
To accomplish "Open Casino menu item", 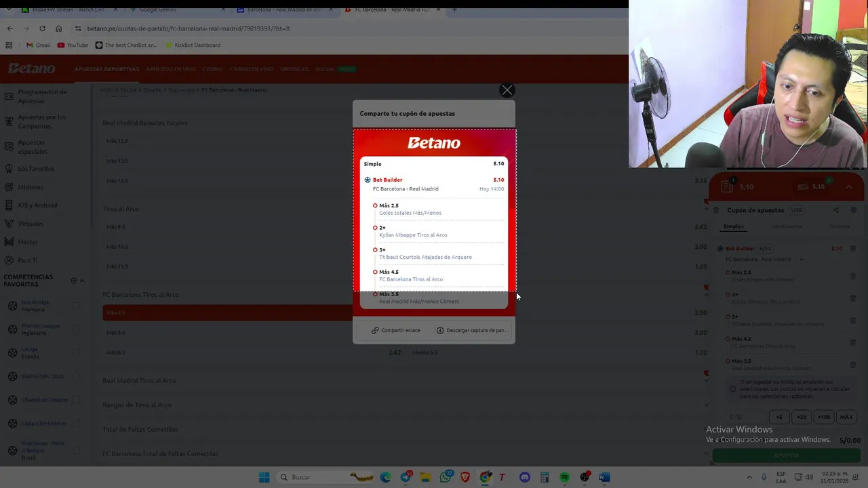I will click(213, 69).
